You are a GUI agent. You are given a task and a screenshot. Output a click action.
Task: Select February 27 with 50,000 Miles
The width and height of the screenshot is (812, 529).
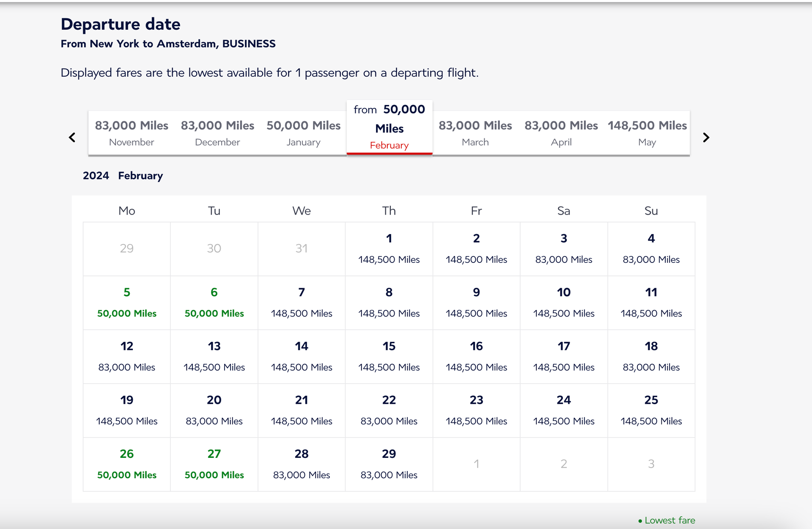click(214, 463)
